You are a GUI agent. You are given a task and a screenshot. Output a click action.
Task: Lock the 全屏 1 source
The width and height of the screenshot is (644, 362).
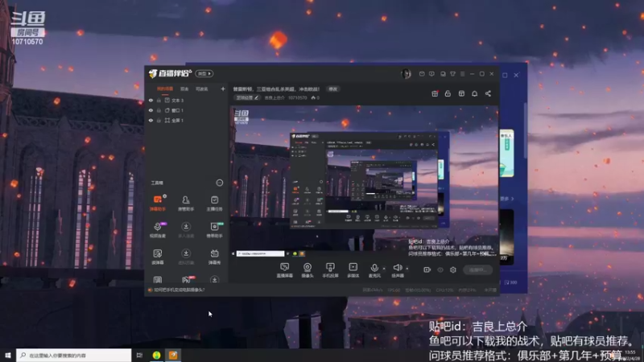[159, 120]
